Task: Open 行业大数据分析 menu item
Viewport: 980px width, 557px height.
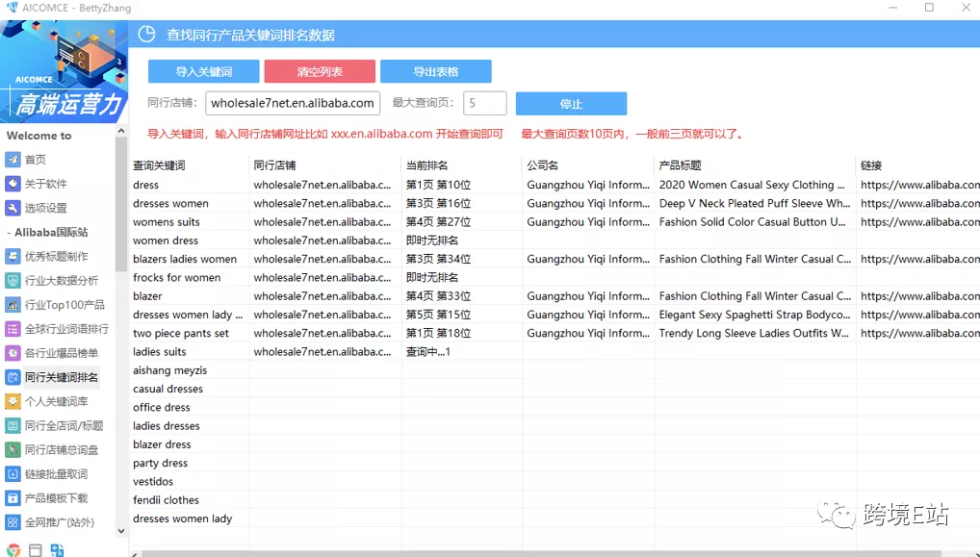Action: click(62, 280)
